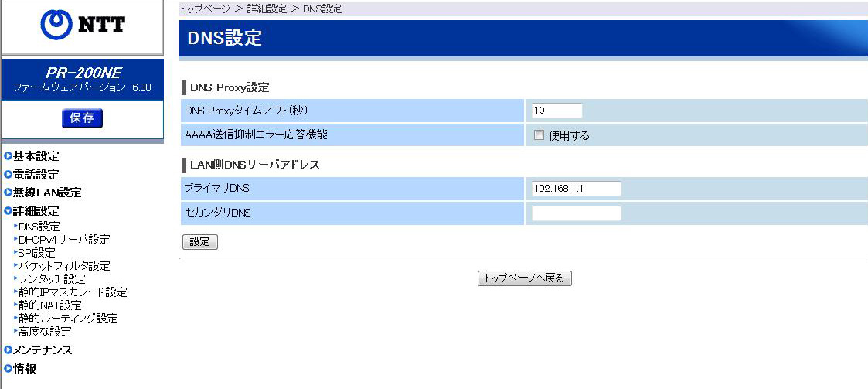The image size is (868, 389).
Task: Expand the 基本設定 menu section
Action: 36,156
